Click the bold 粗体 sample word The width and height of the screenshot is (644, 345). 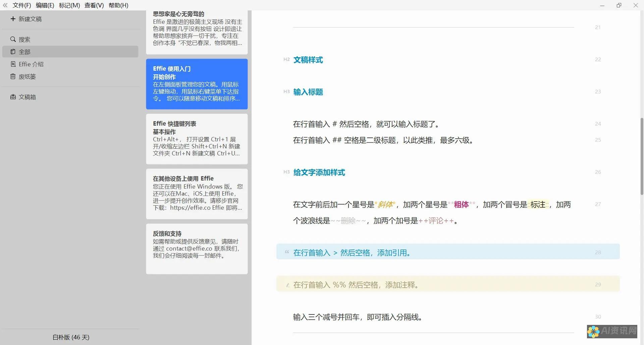pos(461,205)
